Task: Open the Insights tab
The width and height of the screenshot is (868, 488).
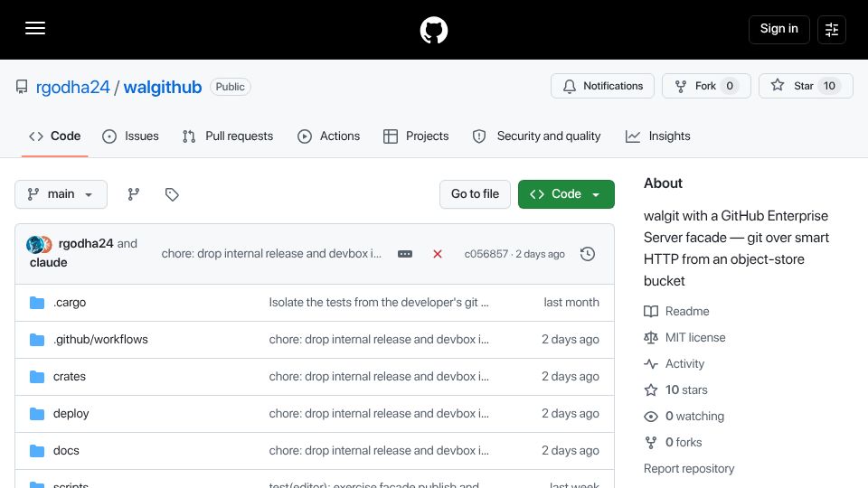Action: coord(657,136)
